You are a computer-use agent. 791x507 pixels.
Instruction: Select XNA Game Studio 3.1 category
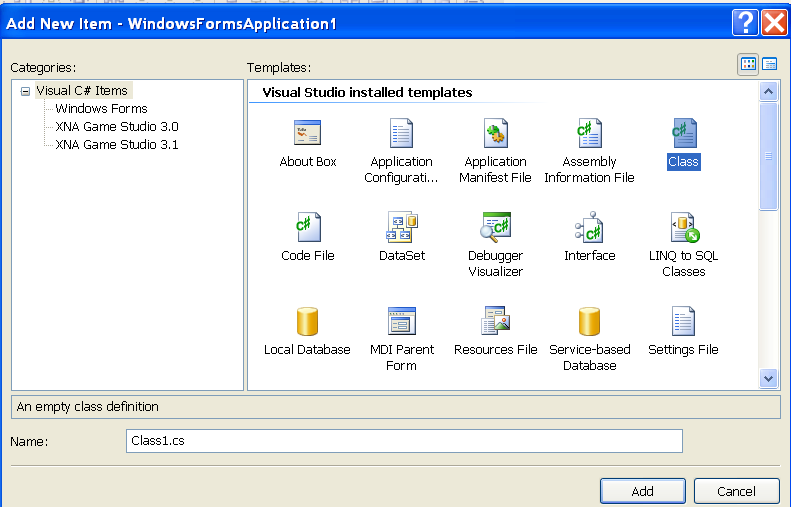pos(117,145)
